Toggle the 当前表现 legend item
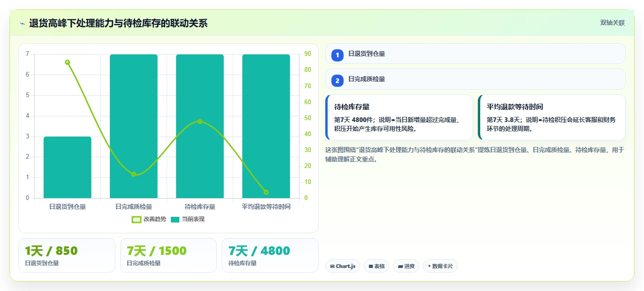 point(187,219)
